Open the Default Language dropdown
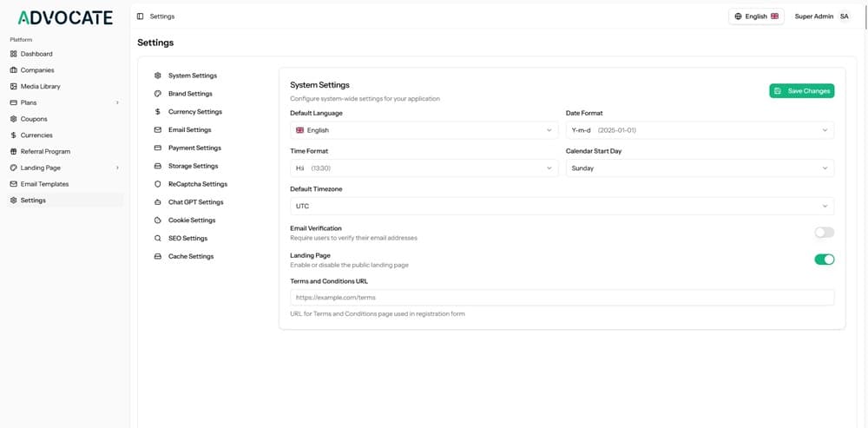 [x=424, y=130]
